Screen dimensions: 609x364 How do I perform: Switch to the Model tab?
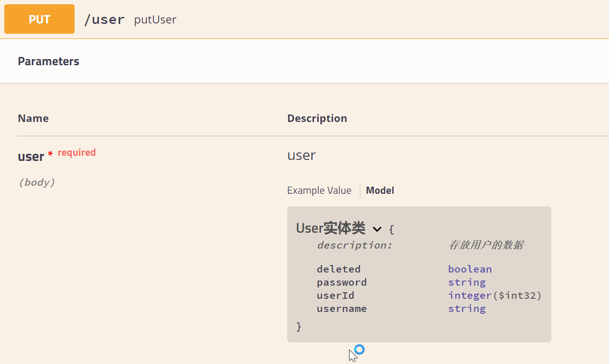click(x=380, y=190)
